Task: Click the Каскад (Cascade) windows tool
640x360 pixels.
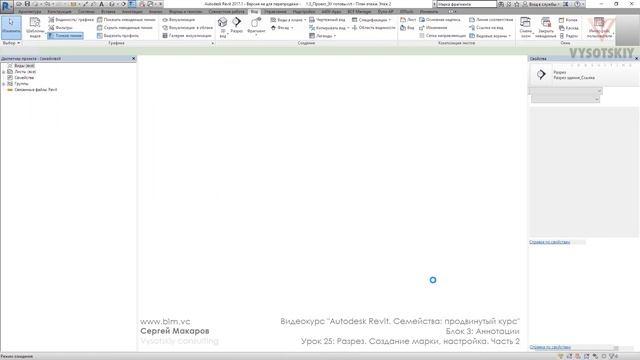Action: pos(569,28)
